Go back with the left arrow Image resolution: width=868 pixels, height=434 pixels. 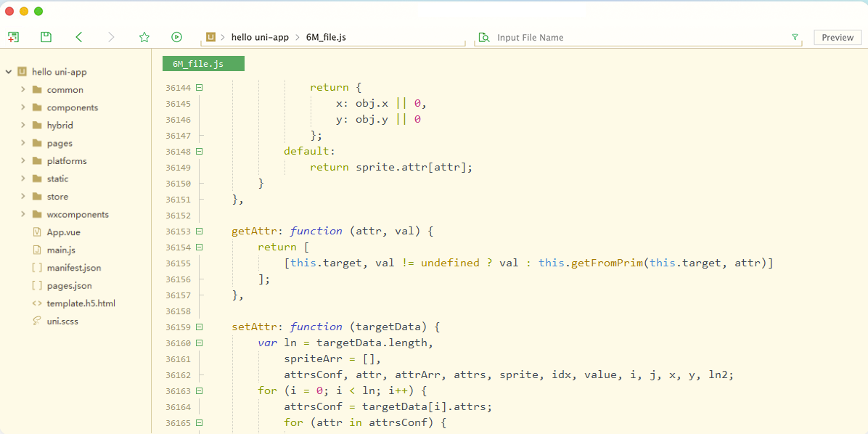[78, 37]
